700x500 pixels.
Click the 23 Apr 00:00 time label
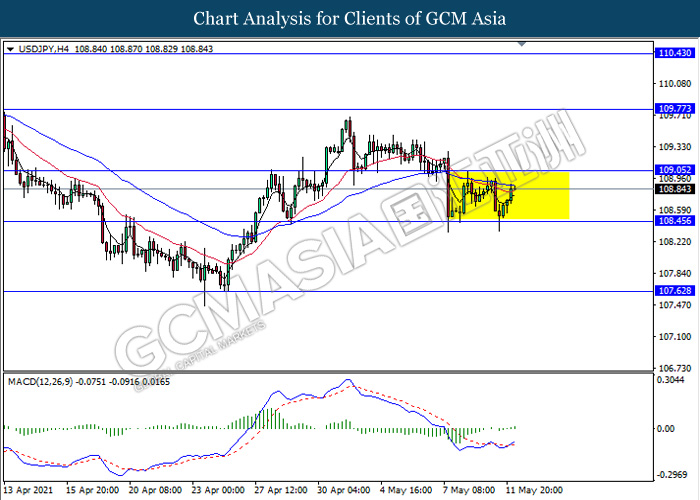[219, 490]
